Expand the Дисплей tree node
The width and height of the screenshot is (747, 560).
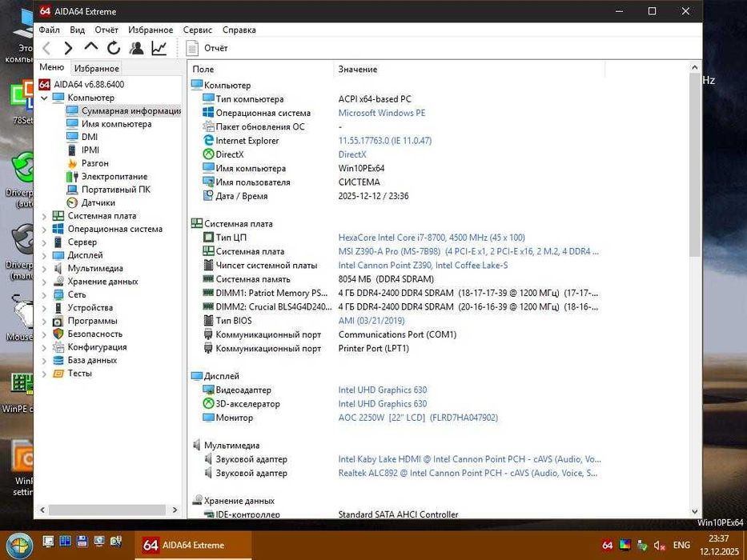44,256
